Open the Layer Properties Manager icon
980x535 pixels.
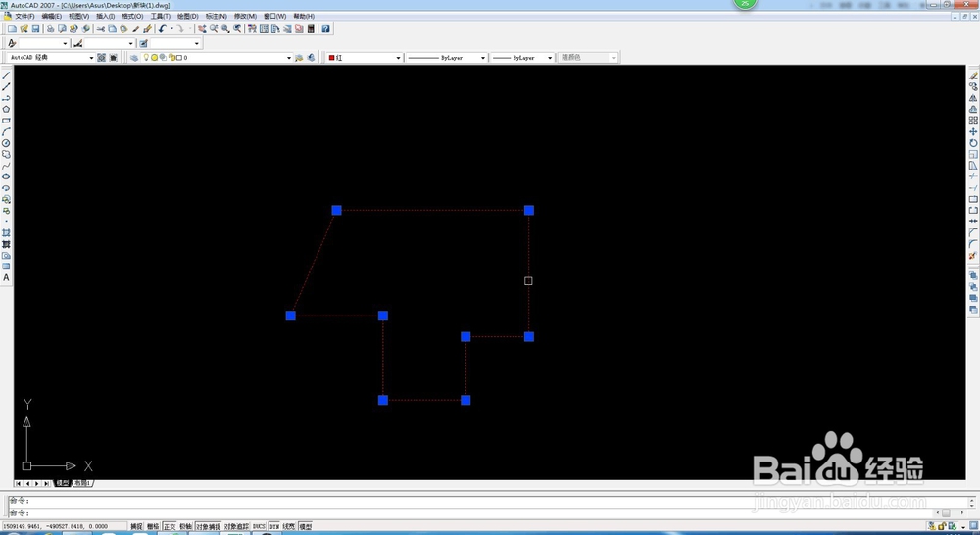(x=134, y=58)
